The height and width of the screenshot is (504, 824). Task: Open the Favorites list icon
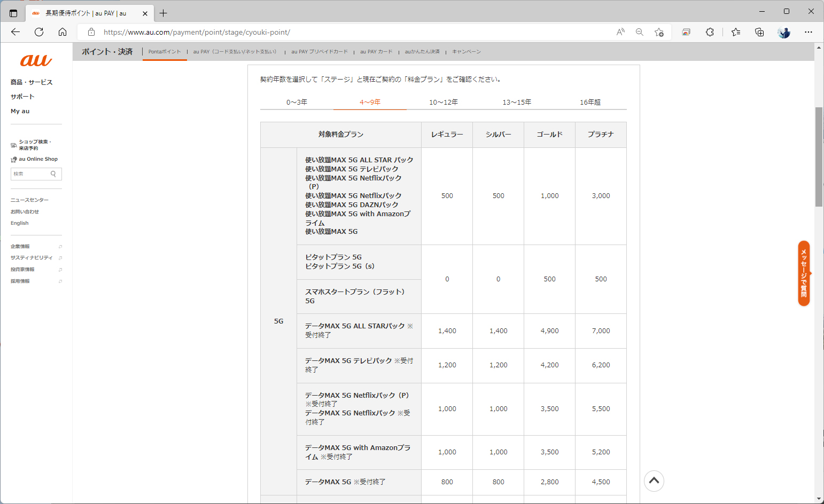point(736,32)
